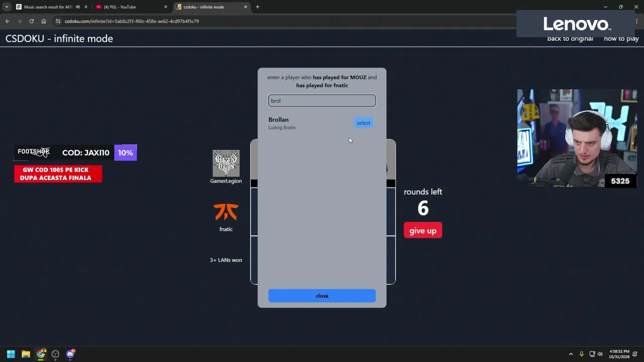The image size is (644, 362).
Task: Click the '3+ LANs won' row label
Action: tap(226, 260)
